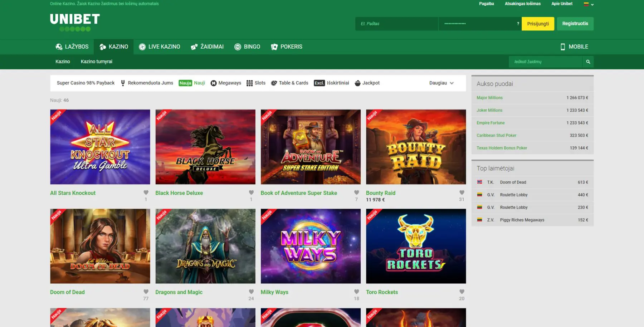Open the Megaways games filter

click(214, 83)
